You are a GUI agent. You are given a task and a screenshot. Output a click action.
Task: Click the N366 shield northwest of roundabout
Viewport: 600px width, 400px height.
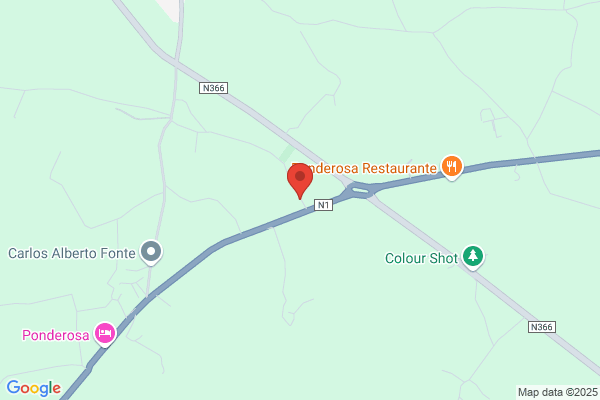point(214,88)
